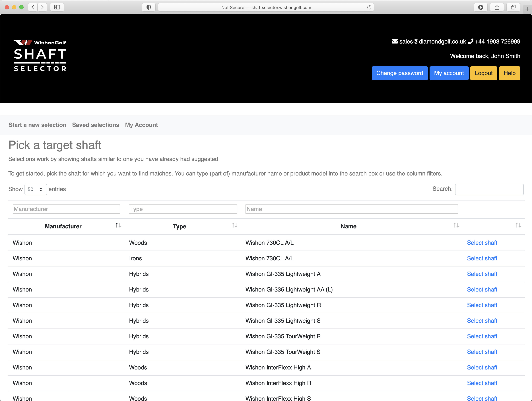Click the Wishon GI-335 TourWeight S cell
Viewport: 532px width, 401px height.
coord(283,352)
